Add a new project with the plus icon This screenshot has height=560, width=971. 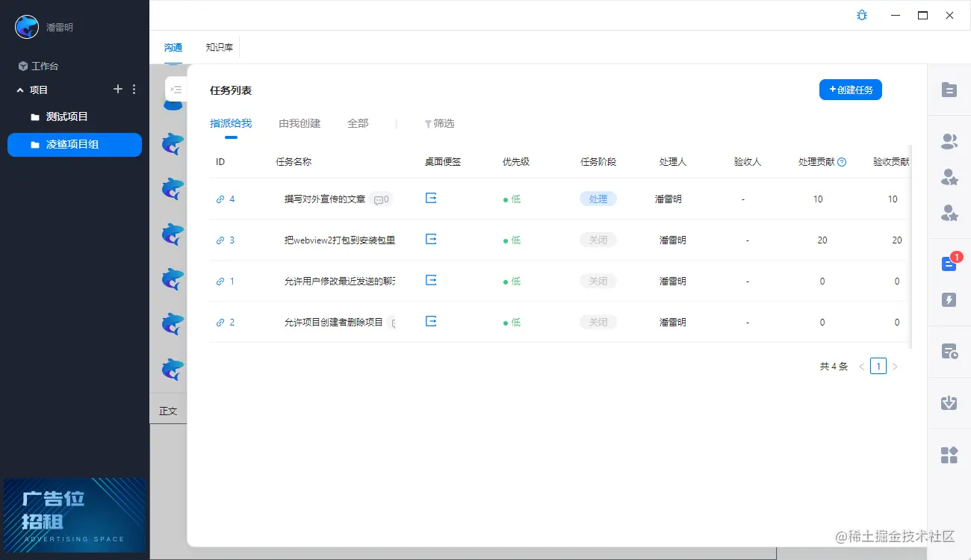tap(117, 90)
